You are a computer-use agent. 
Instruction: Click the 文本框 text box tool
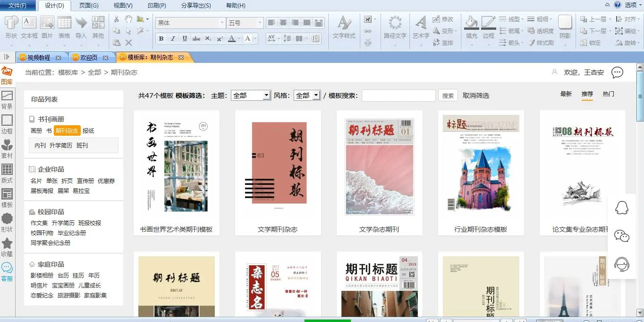coord(29,28)
